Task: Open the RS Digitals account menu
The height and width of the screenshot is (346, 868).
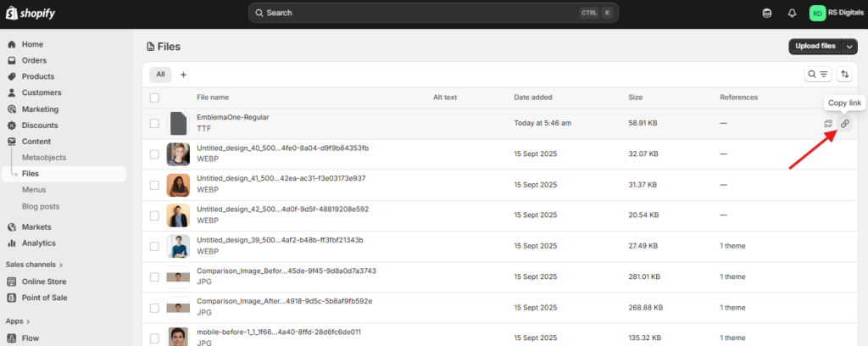Action: click(x=834, y=13)
